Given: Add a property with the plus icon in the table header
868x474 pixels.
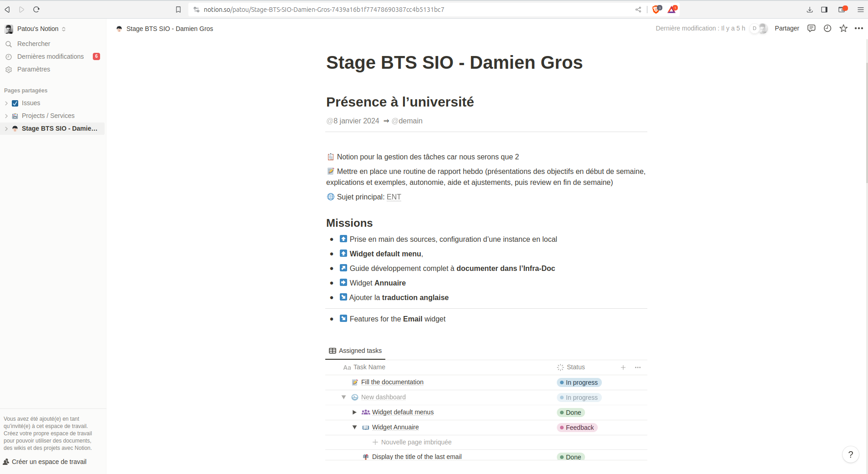Looking at the screenshot, I should point(623,367).
